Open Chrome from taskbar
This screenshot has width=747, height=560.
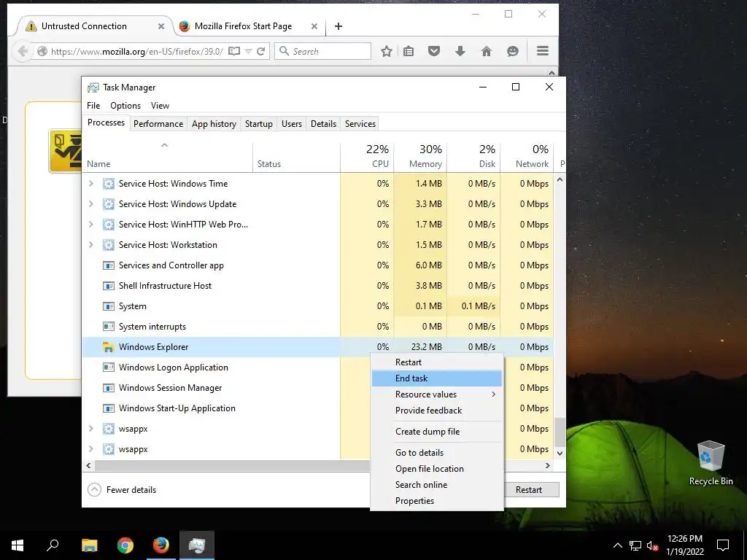tap(125, 545)
